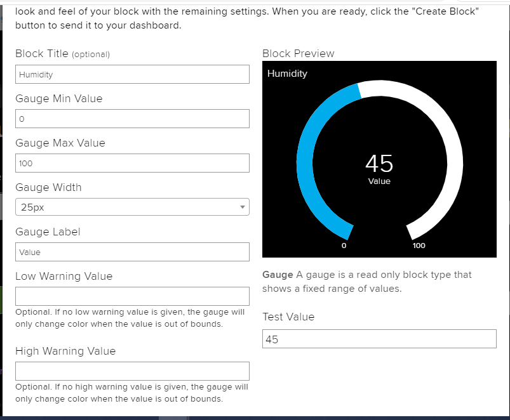510x420 pixels.
Task: Focus the Gauge Min Value field
Action: point(132,119)
